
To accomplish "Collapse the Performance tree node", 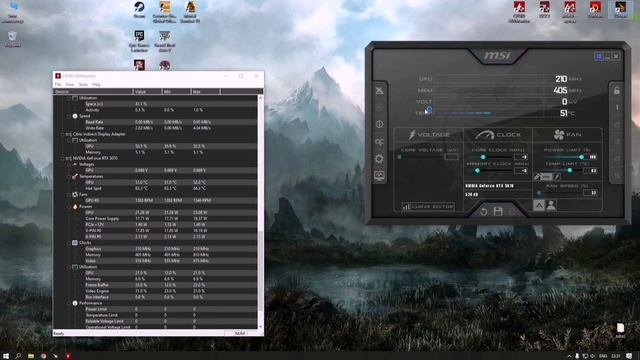I will [69, 303].
